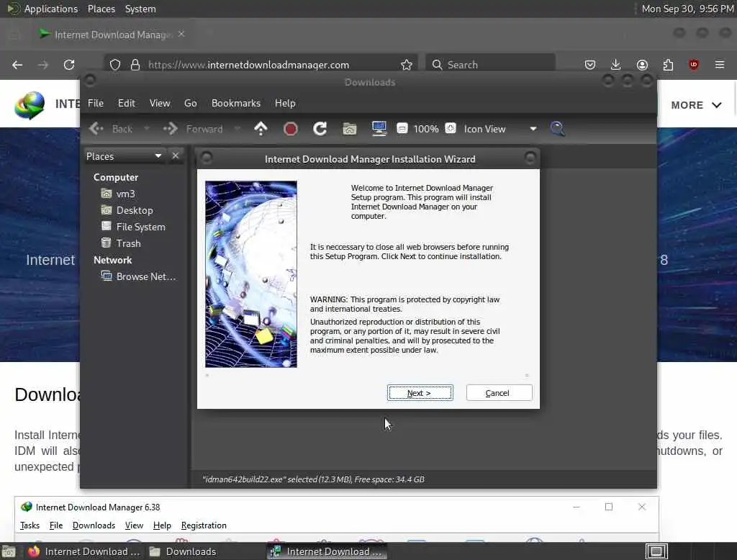Screen dimensions: 737x560
Task: Click the red Stop loading icon
Action: [x=291, y=128]
